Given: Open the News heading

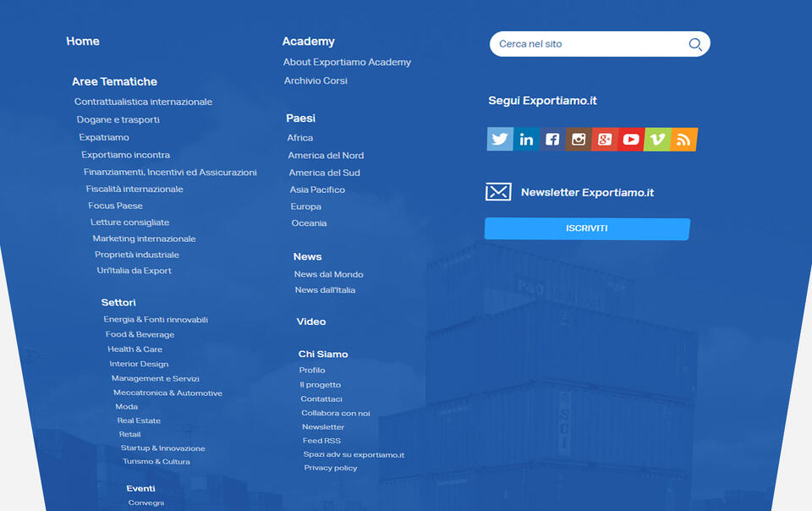Looking at the screenshot, I should pyautogui.click(x=308, y=257).
